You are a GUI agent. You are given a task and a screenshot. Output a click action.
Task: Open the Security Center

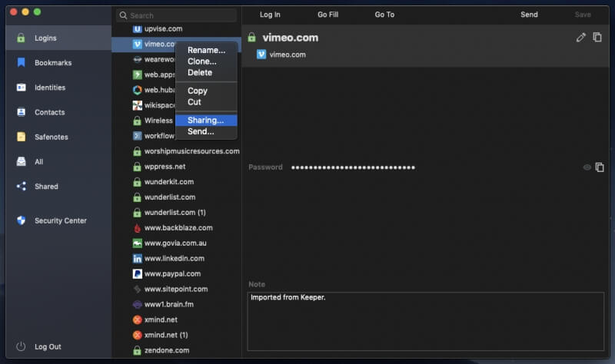click(x=58, y=220)
